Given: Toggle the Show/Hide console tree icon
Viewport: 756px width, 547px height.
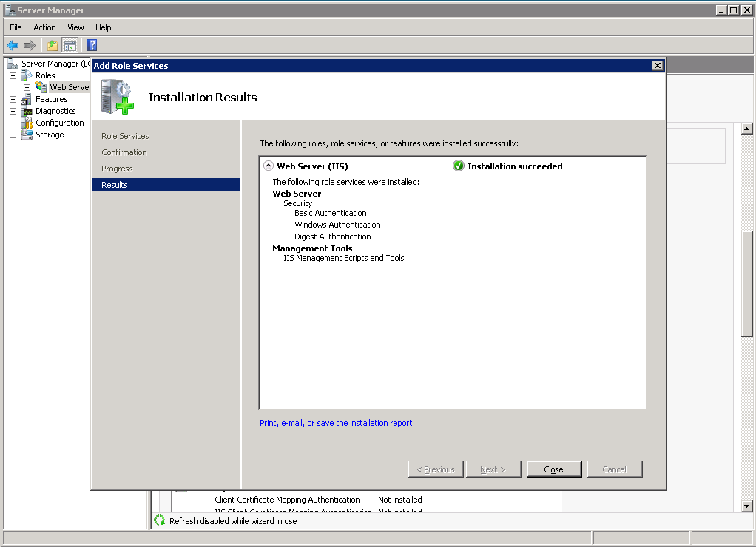Looking at the screenshot, I should (70, 45).
